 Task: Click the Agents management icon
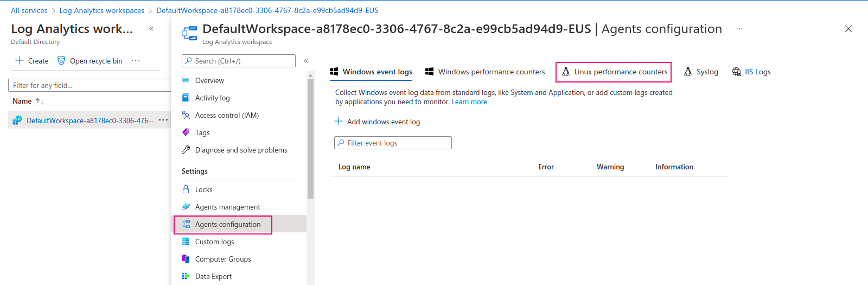[x=186, y=207]
